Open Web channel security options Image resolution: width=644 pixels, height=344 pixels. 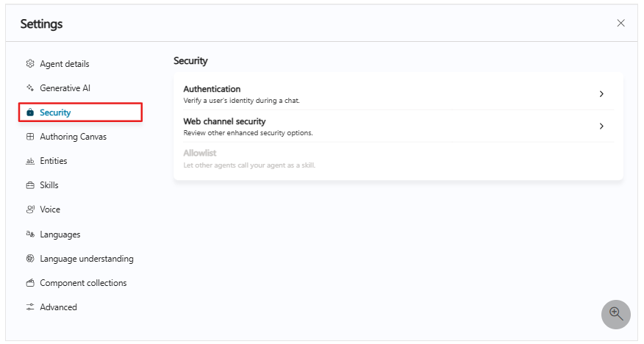(398, 126)
